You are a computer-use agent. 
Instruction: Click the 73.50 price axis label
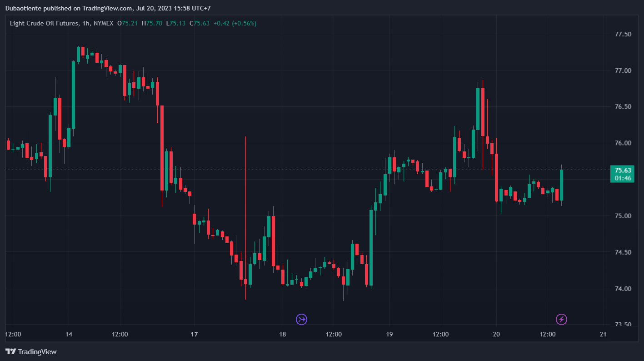[622, 325]
